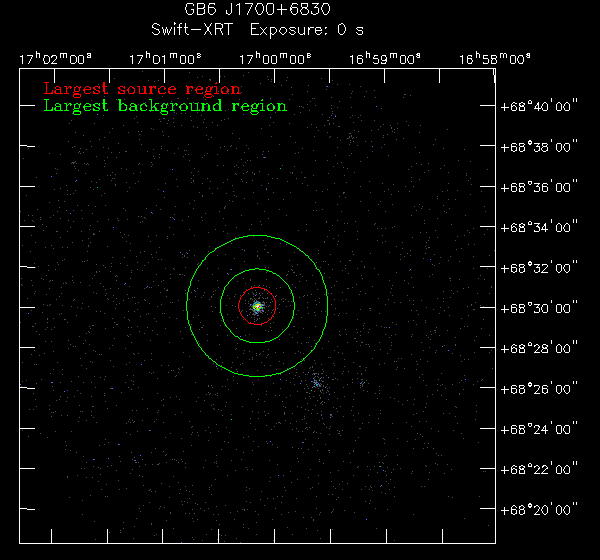Click declination label +68°40'00"

click(539, 106)
